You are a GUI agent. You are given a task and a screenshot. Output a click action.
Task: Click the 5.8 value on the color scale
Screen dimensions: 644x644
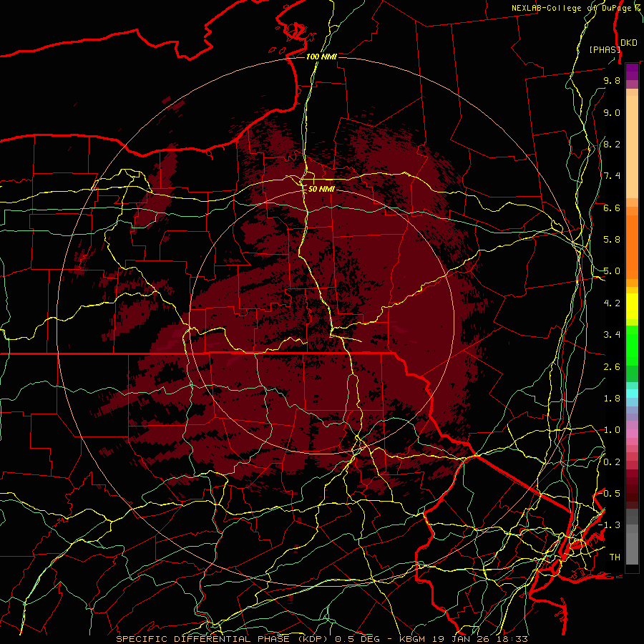(612, 240)
